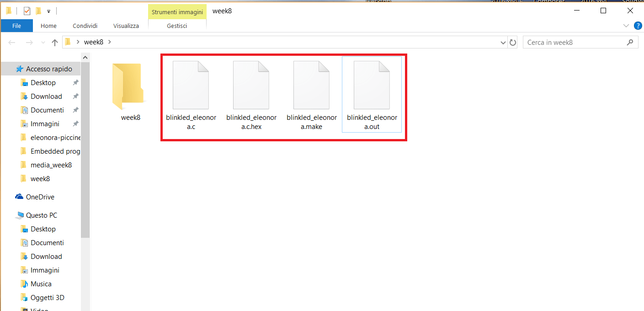Open the Help question mark icon
The image size is (644, 311).
(638, 26)
